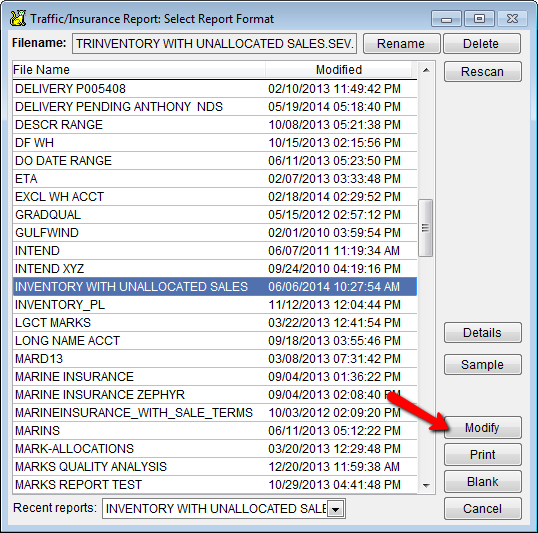The height and width of the screenshot is (533, 538).
Task: Select the ETA report row
Action: tap(215, 179)
